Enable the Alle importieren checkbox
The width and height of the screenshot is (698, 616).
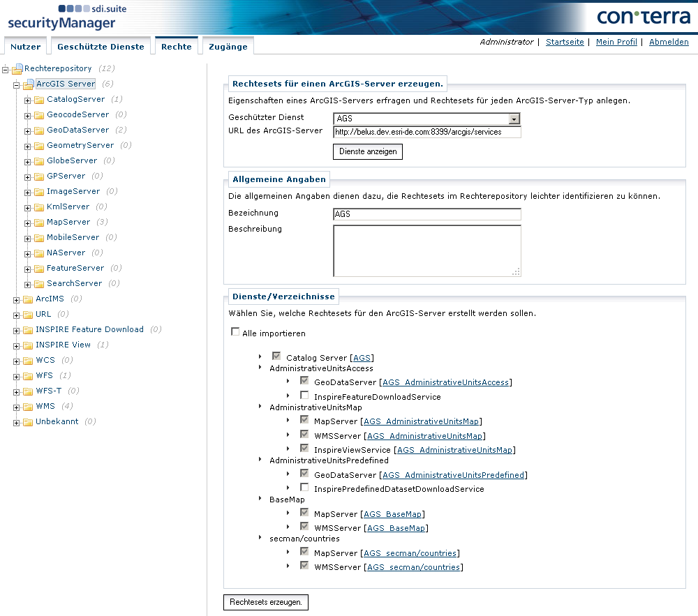click(235, 333)
